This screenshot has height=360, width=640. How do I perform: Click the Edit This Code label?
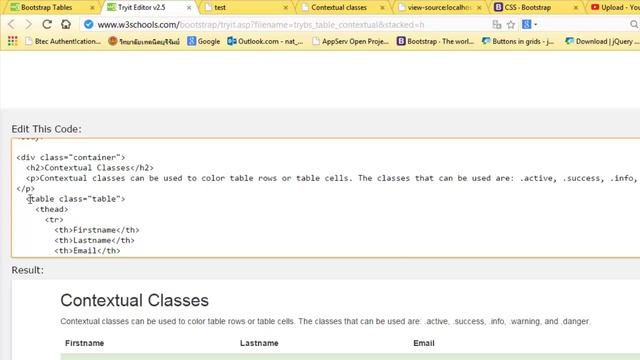(x=47, y=129)
